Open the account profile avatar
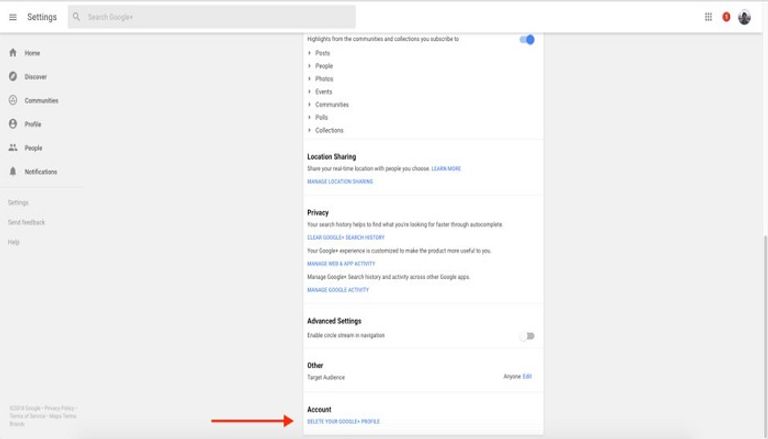Image resolution: width=768 pixels, height=439 pixels. coord(744,17)
